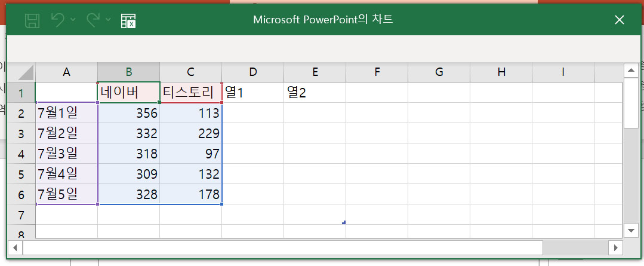Select column C header
This screenshot has width=644, height=266.
tap(190, 72)
